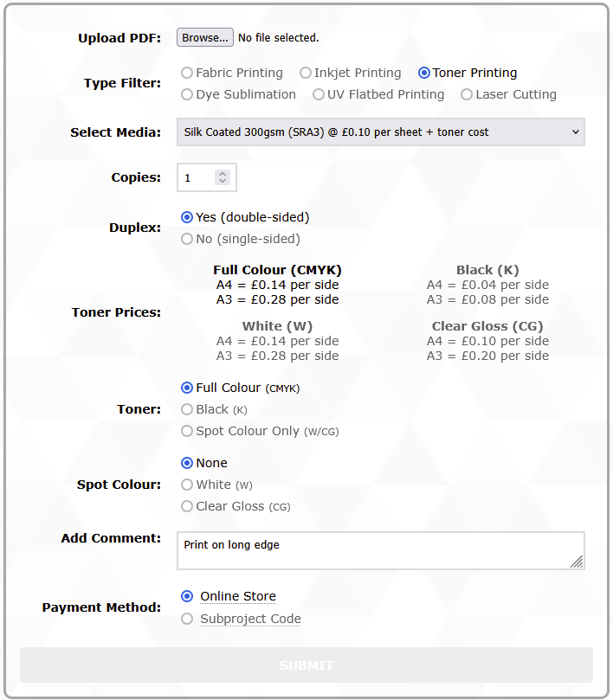Select Fabric Printing type filter
This screenshot has width=613, height=700.
(187, 74)
